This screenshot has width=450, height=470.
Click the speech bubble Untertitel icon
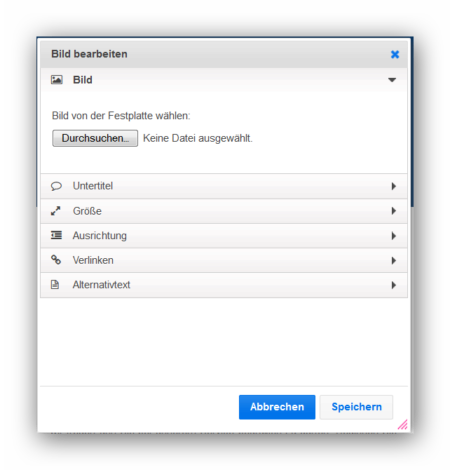point(56,186)
